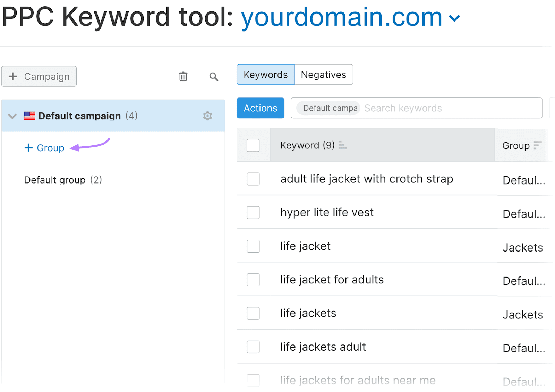Viewport: 555px width, 392px height.
Task: Click the trash delete icon
Action: (x=183, y=76)
